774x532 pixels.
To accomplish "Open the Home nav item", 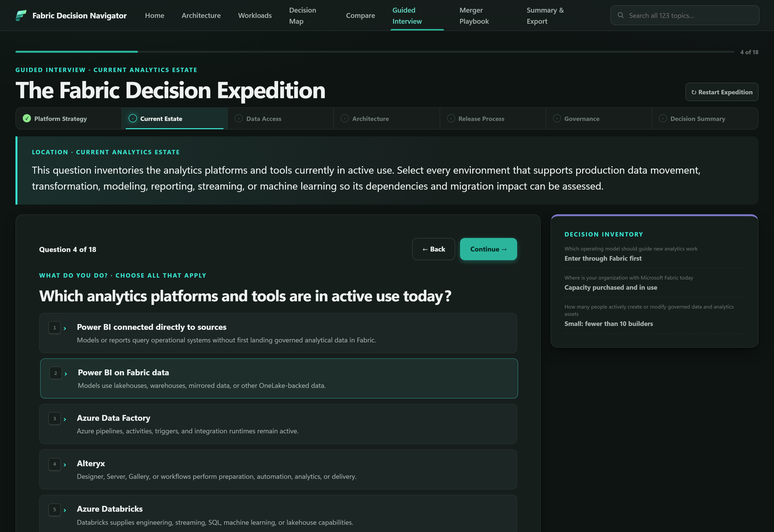I will point(155,15).
